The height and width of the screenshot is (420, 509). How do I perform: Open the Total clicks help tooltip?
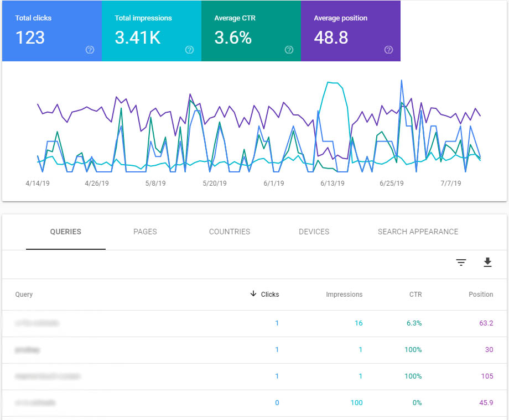90,50
